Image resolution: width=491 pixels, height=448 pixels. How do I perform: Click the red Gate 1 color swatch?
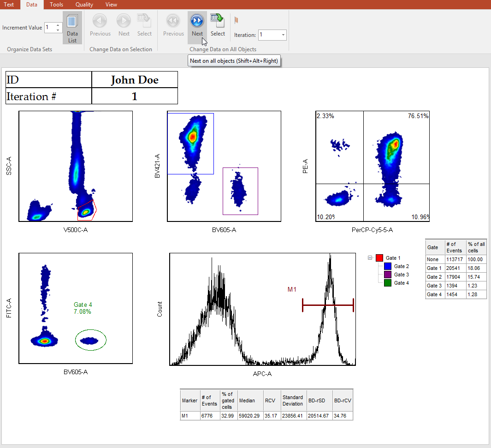(x=379, y=258)
